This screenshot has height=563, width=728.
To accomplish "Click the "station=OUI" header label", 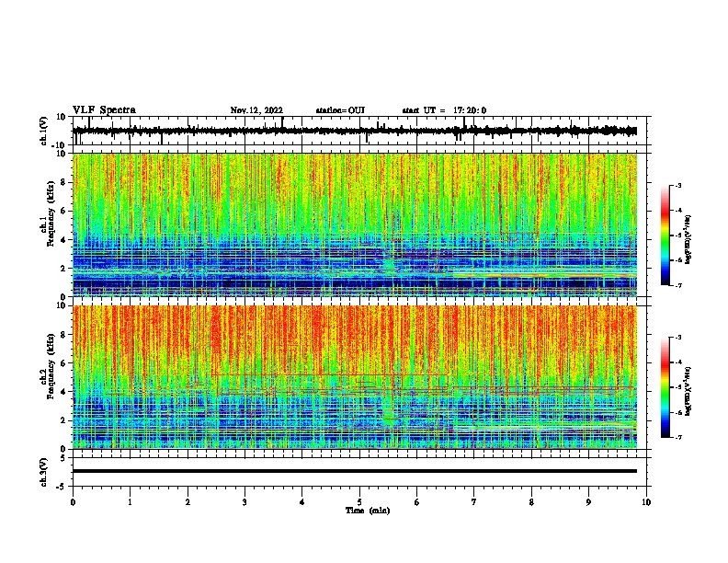I will click(340, 110).
